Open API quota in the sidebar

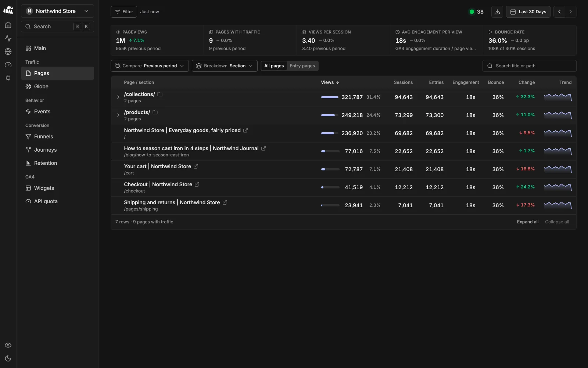[x=57, y=201]
